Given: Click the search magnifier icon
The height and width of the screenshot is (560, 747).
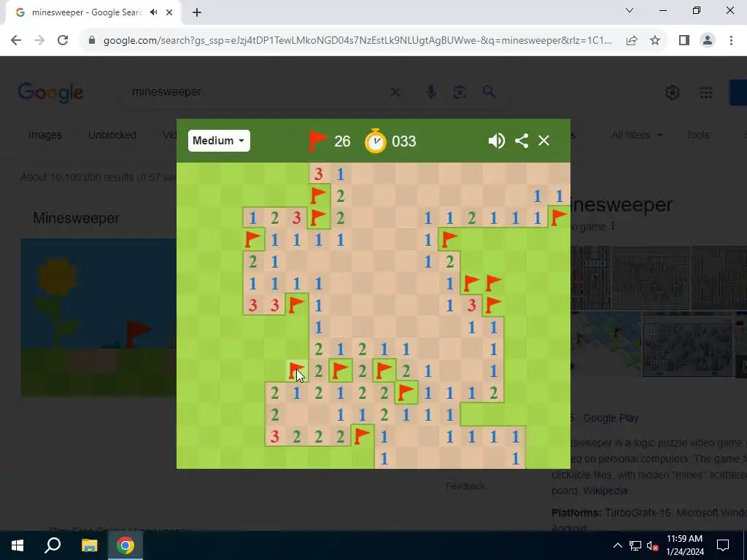Looking at the screenshot, I should [489, 91].
